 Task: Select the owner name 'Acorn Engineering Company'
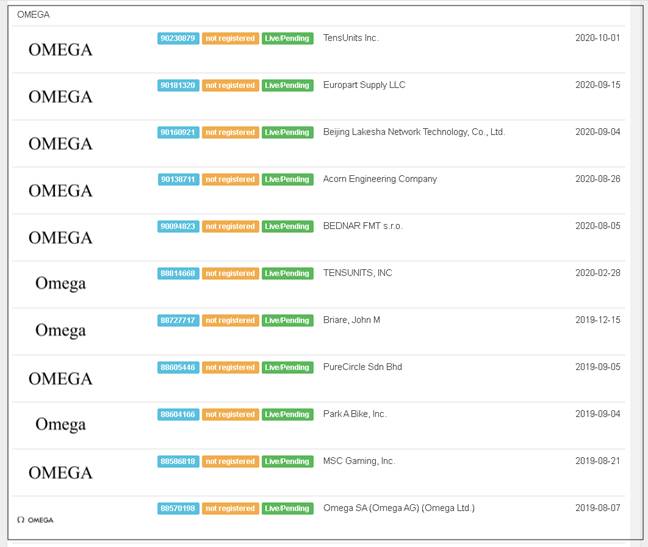click(x=380, y=179)
